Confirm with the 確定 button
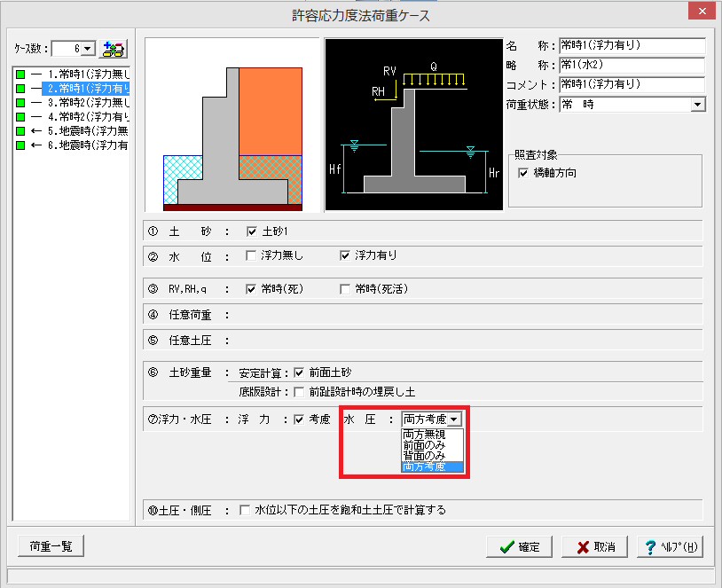The image size is (722, 588). 519,547
